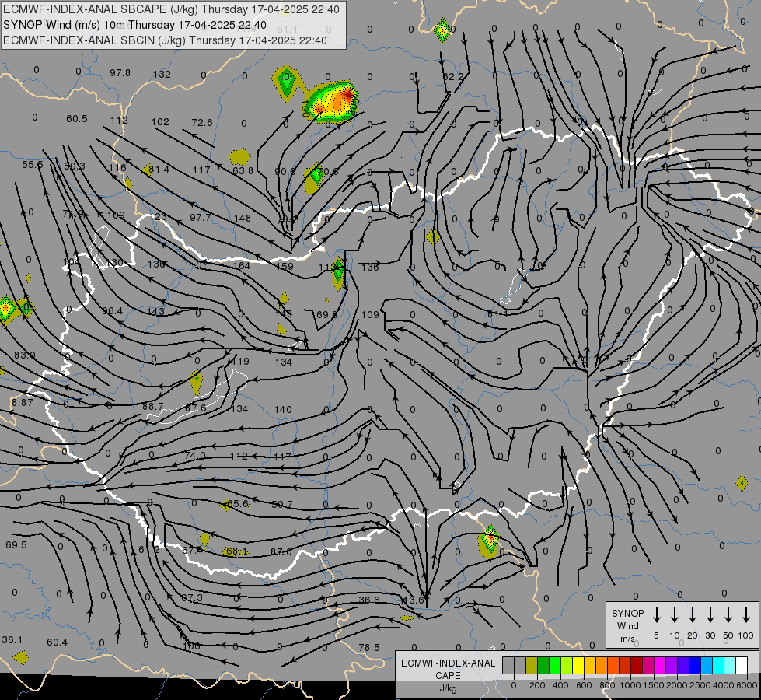This screenshot has height=700, width=761.
Task: Click the 143 value on the map
Action: (x=155, y=311)
